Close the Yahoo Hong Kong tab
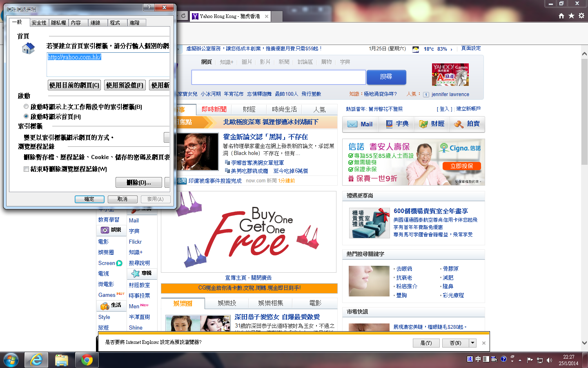Viewport: 588px width, 368px height. 267,16
